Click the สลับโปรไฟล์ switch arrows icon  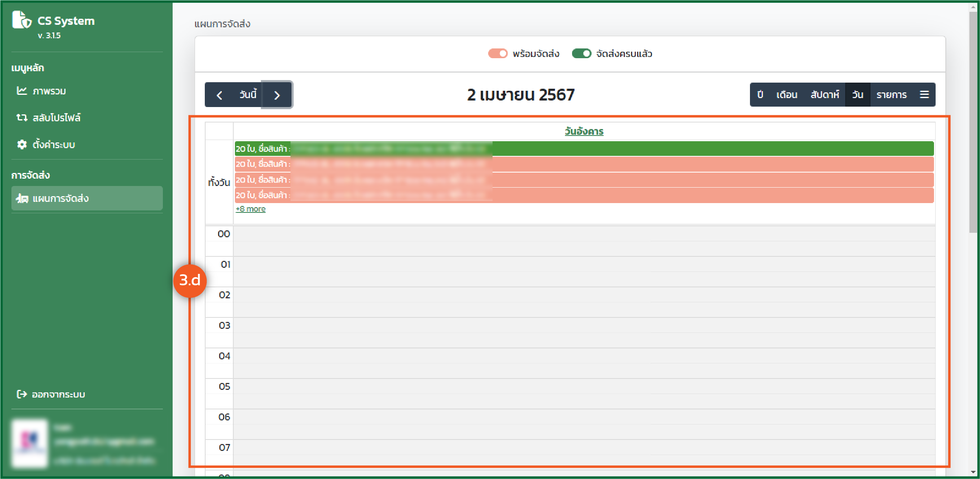22,118
